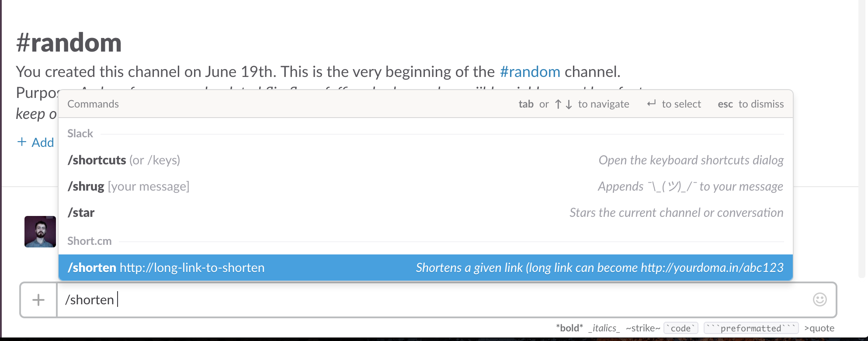The height and width of the screenshot is (341, 868).
Task: Click the #random channel heading
Action: pyautogui.click(x=69, y=42)
